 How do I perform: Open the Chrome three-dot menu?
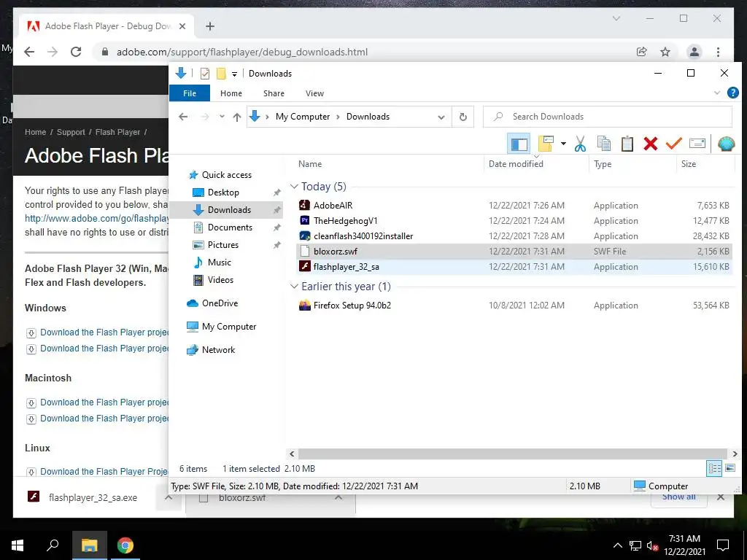(x=718, y=52)
